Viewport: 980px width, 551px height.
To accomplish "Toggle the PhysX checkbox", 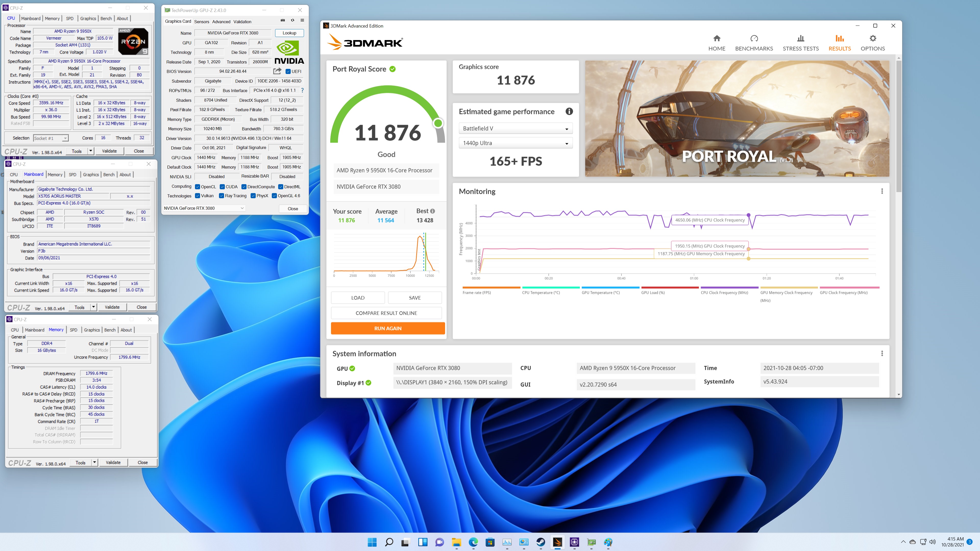I will click(253, 196).
